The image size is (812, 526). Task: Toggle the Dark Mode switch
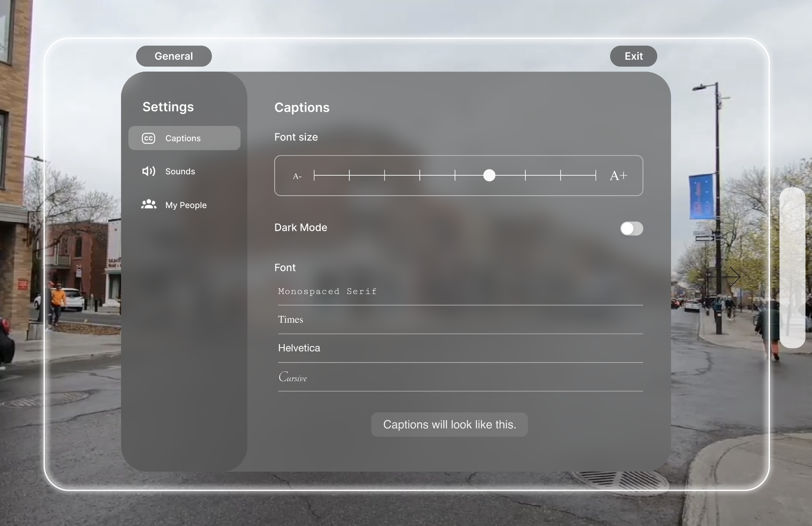(631, 229)
